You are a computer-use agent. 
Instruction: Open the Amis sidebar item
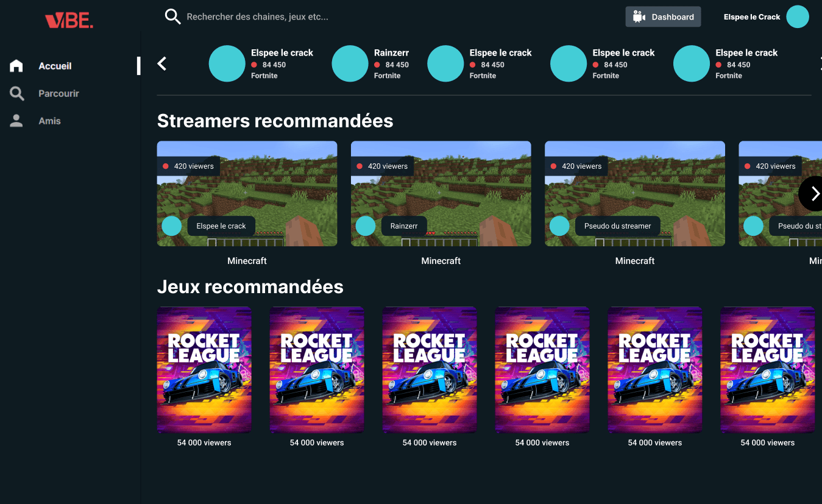(x=49, y=121)
